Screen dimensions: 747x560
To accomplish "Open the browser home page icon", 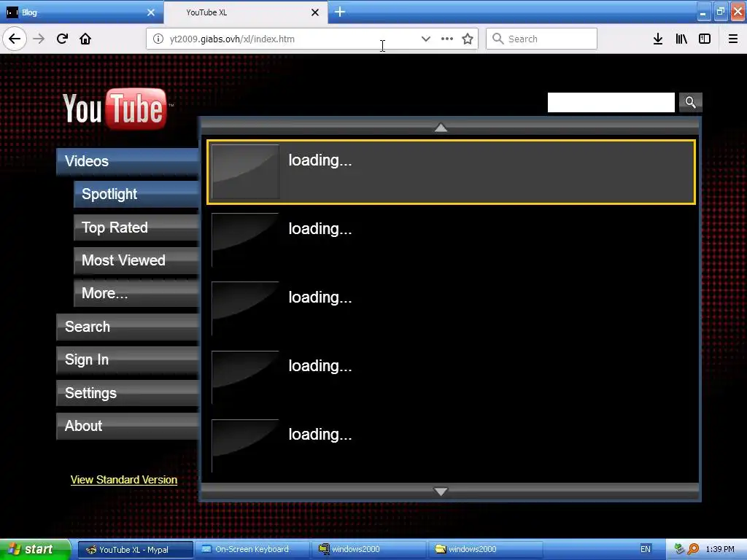I will (x=85, y=39).
